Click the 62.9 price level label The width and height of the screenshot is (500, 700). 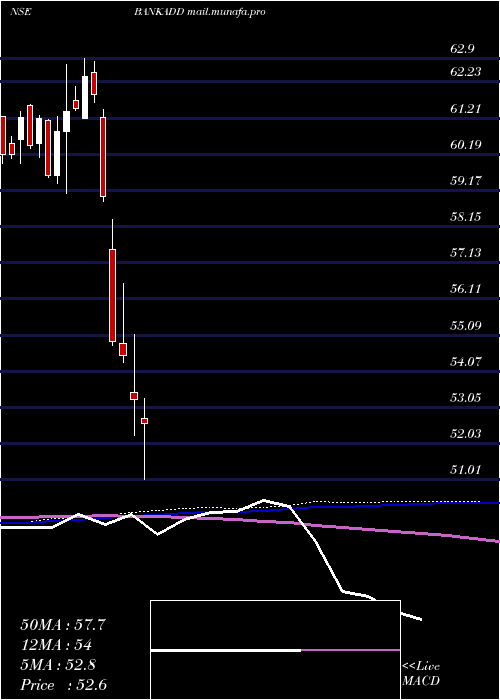(x=462, y=49)
